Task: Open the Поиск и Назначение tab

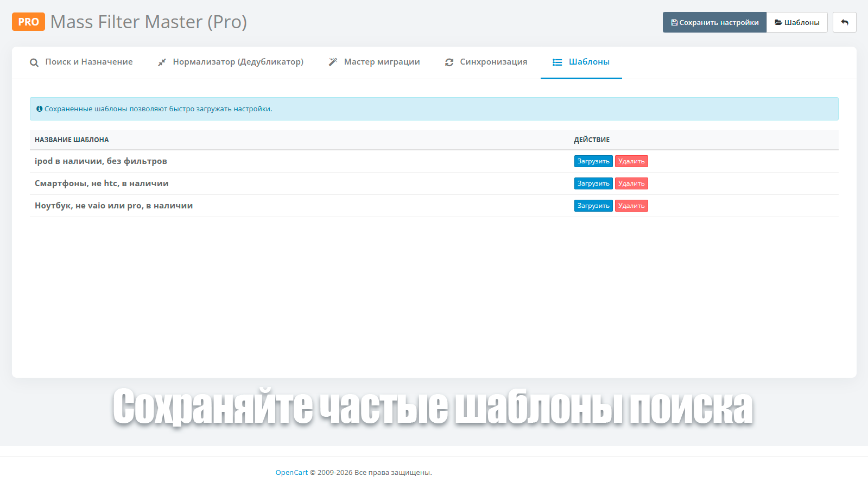Action: [89, 62]
